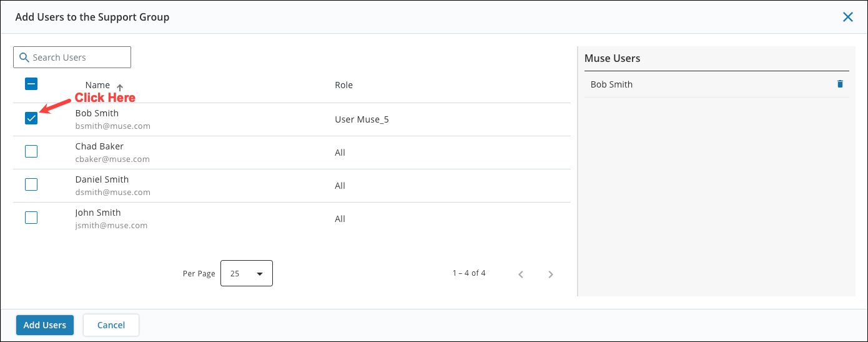Image resolution: width=868 pixels, height=342 pixels.
Task: Click the Name column header
Action: [97, 85]
